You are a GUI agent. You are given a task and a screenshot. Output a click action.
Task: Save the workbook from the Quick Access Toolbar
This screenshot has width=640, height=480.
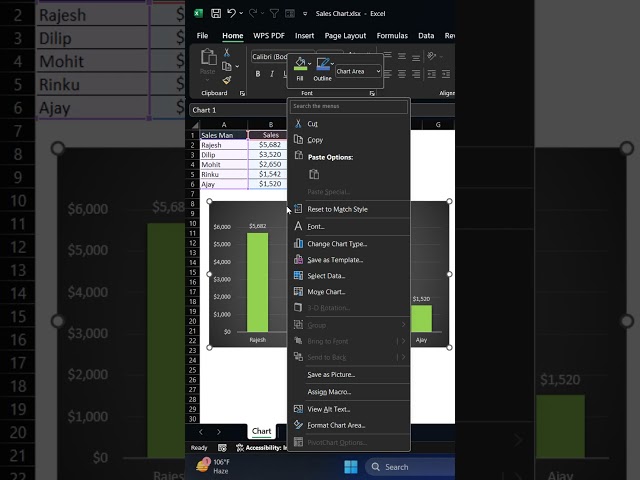pyautogui.click(x=216, y=13)
